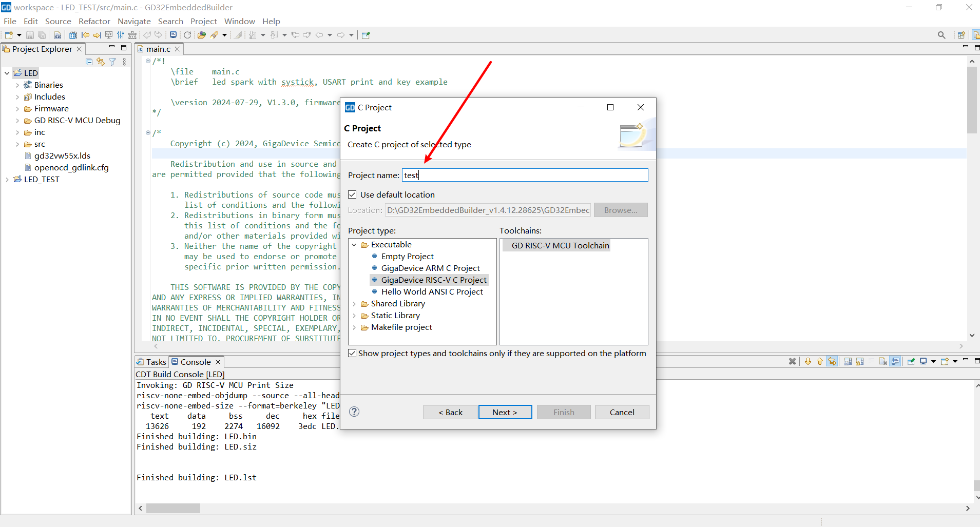Click the Refresh icon in main toolbar

[x=187, y=35]
